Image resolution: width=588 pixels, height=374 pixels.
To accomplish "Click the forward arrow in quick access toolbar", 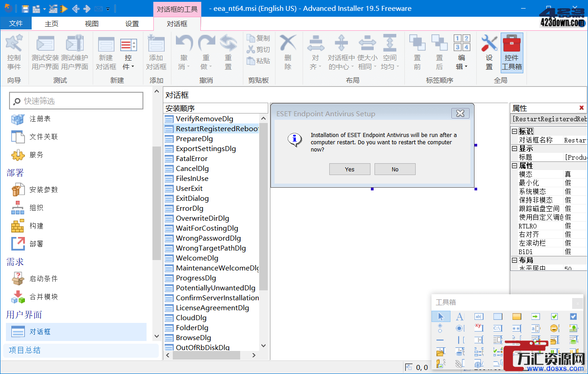I will [87, 9].
